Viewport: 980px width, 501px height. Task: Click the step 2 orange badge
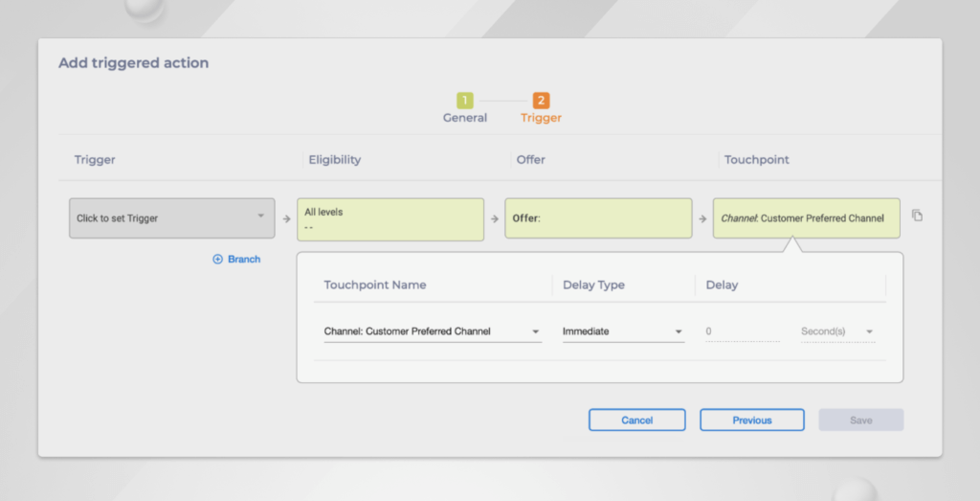(541, 101)
